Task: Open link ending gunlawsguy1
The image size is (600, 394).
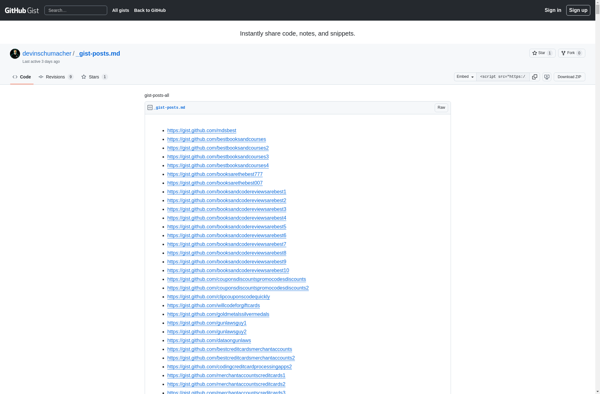Action: [207, 323]
